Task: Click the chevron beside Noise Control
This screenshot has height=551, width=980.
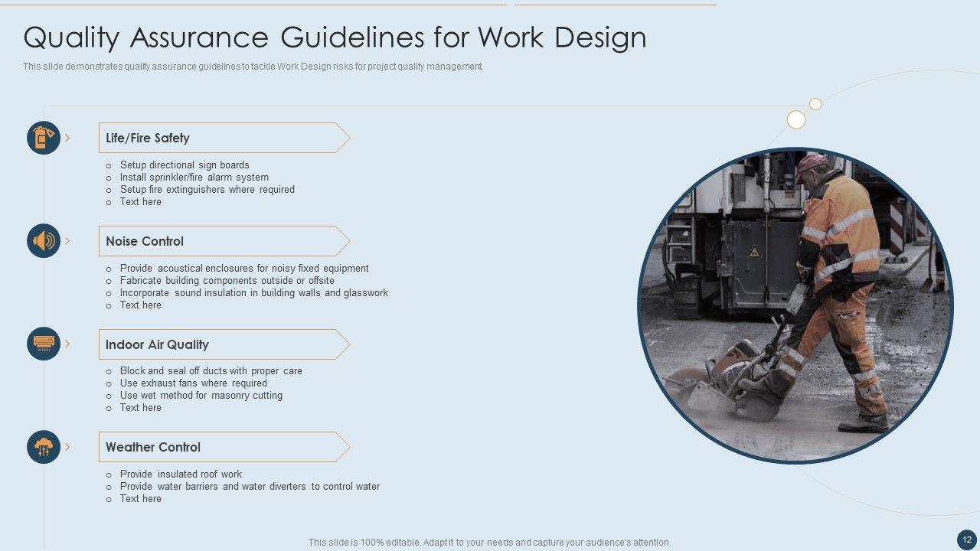Action: point(67,241)
